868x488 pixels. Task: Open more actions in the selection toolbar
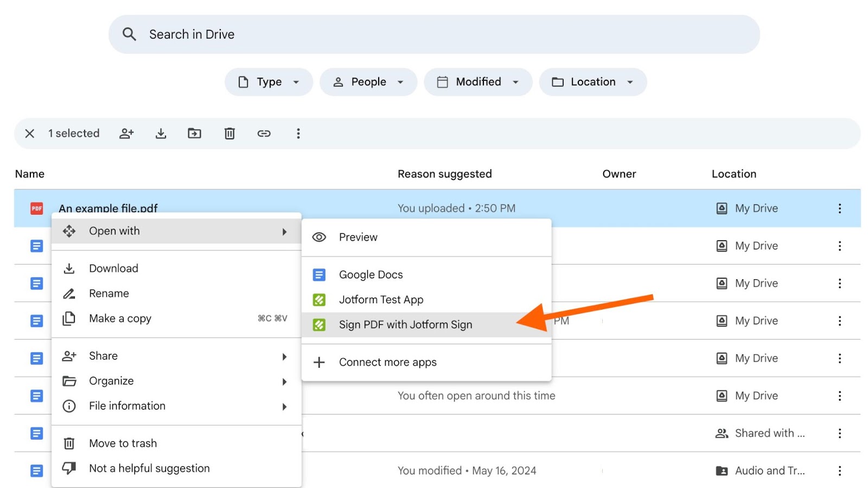[x=298, y=133]
